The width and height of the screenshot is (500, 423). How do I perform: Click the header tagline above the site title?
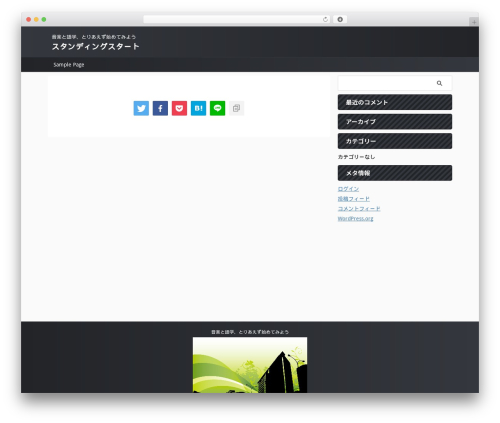[94, 37]
